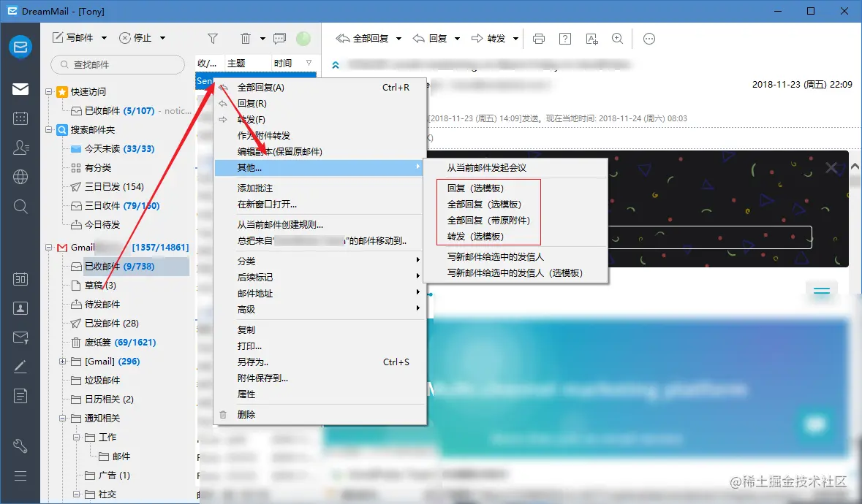Open dropdown arrow next to toolbar 全部回复

coord(399,39)
